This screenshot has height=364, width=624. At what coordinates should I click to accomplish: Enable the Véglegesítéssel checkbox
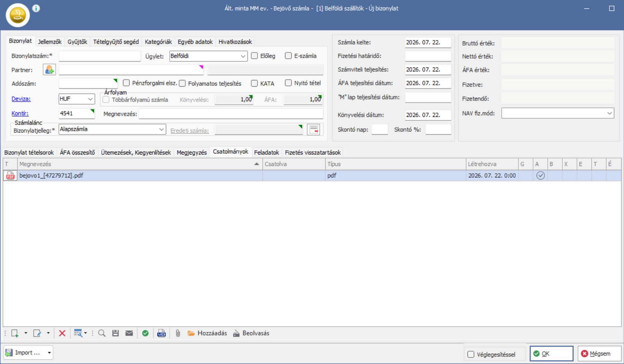(471, 354)
